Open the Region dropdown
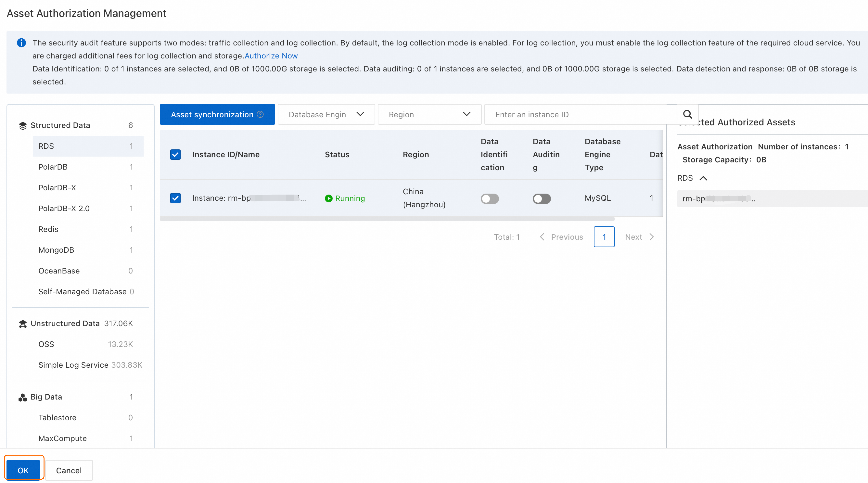The image size is (868, 483). point(429,114)
